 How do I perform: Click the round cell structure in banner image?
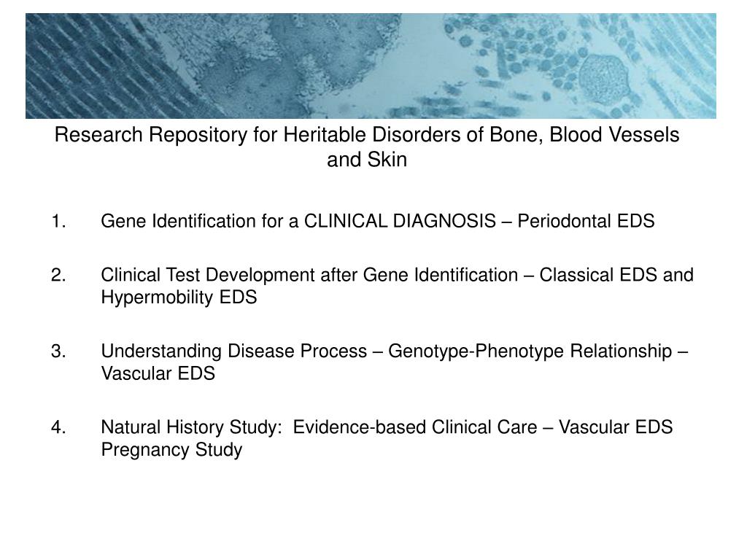[x=604, y=76]
